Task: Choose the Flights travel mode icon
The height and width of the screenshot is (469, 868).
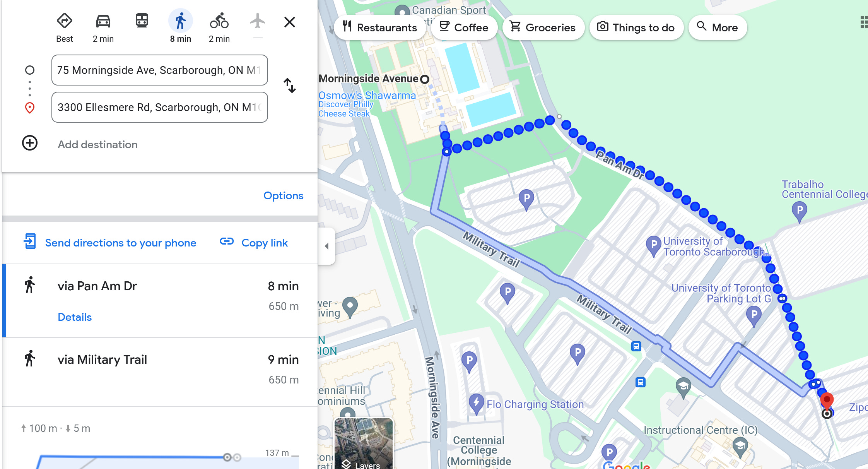Action: tap(258, 21)
